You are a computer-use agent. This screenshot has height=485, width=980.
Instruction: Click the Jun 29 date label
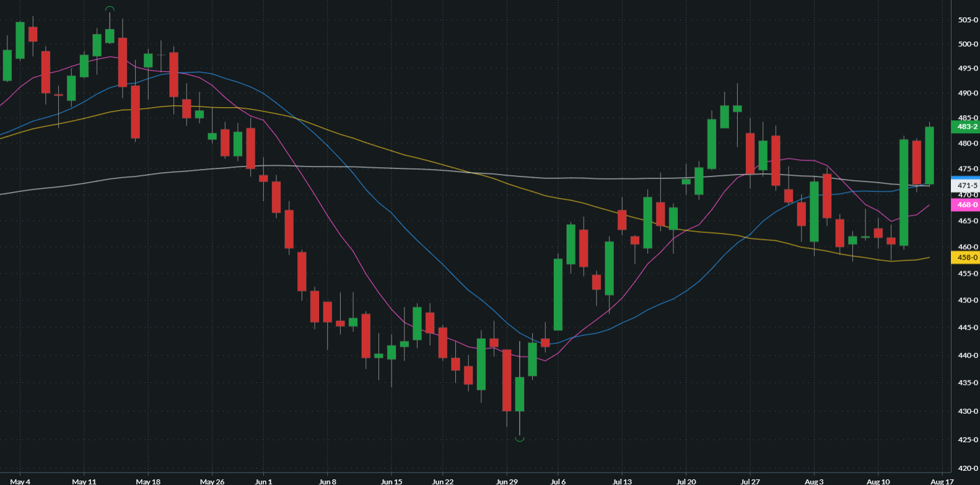click(x=507, y=481)
